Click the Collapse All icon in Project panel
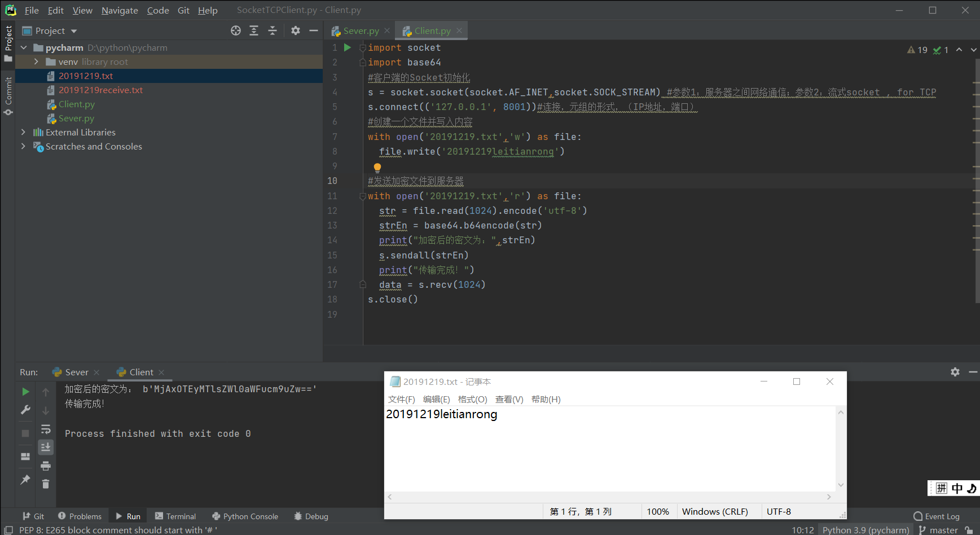Image resolution: width=980 pixels, height=535 pixels. click(273, 30)
